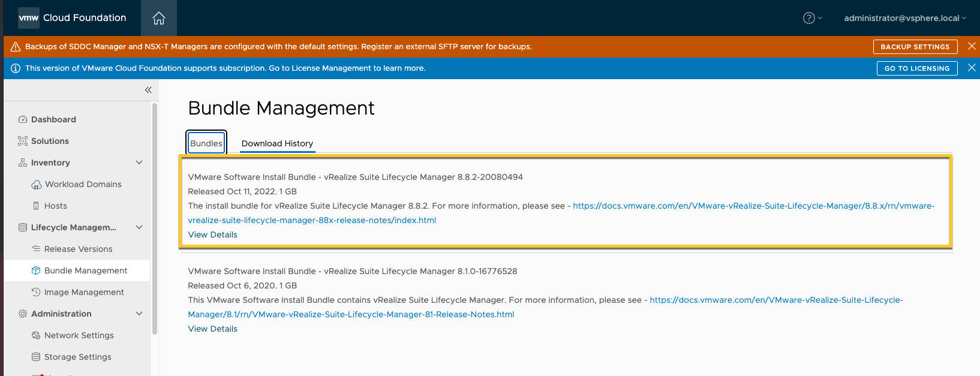Click the Lifecycle Management icon

[x=23, y=227]
